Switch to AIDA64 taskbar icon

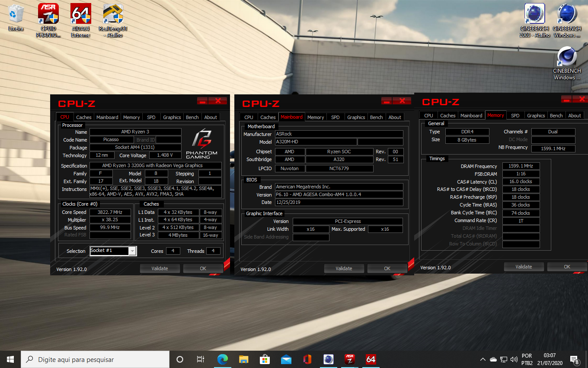point(371,359)
